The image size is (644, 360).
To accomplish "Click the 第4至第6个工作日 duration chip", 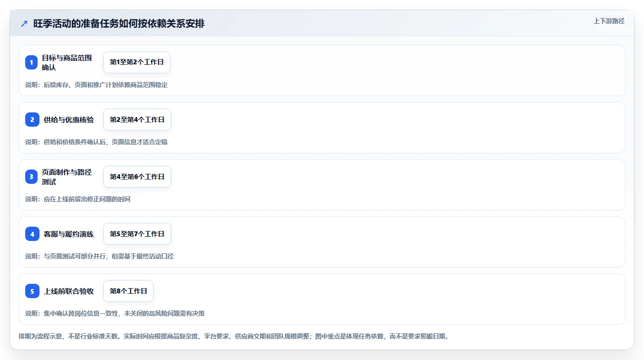I will tap(137, 177).
